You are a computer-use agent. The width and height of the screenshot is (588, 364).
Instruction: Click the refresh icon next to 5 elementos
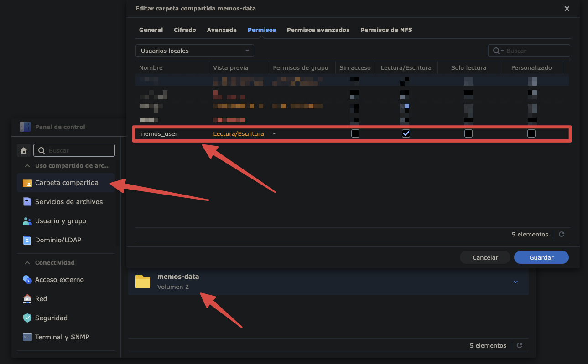562,234
